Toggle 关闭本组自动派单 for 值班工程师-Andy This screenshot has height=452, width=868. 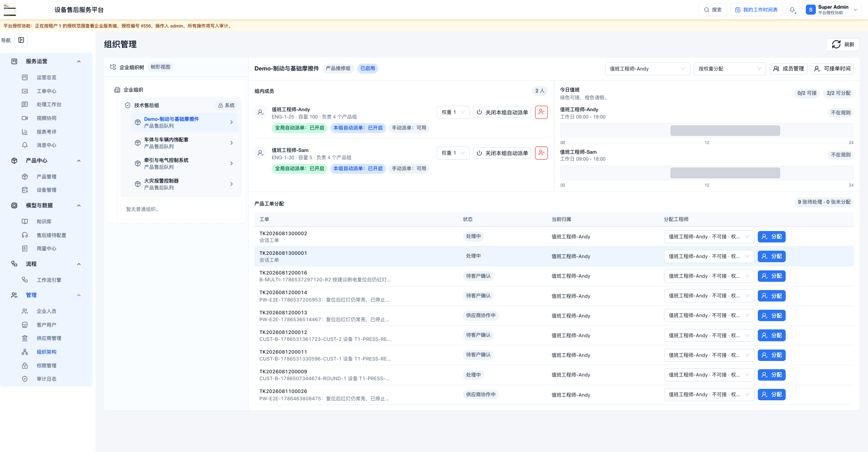pos(502,112)
